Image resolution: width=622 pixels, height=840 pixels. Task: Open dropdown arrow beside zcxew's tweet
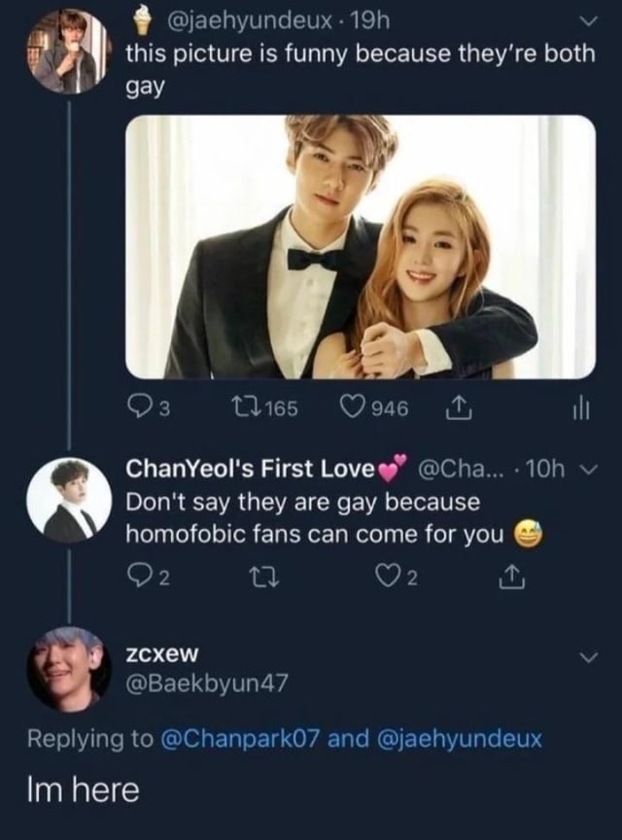coord(586,658)
